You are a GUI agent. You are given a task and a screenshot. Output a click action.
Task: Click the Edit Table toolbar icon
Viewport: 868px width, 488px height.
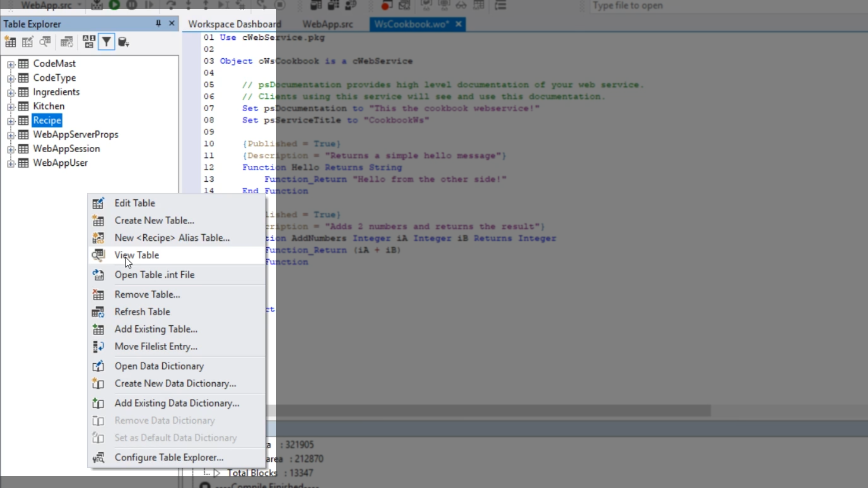(x=28, y=42)
